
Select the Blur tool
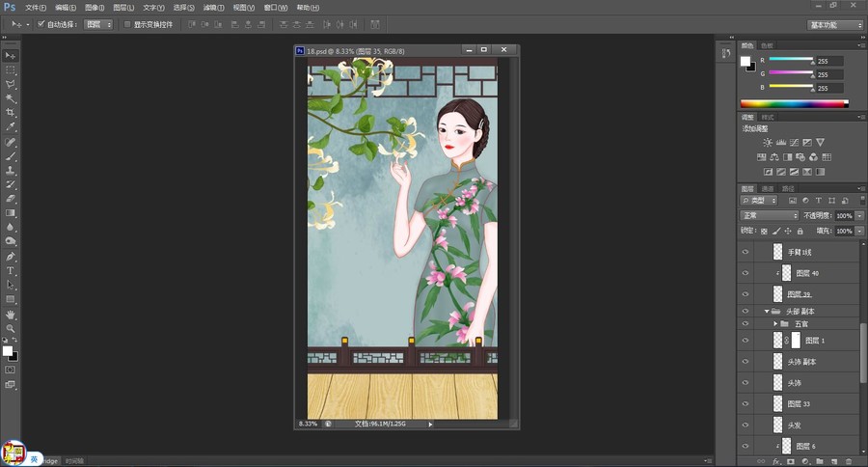[x=10, y=227]
